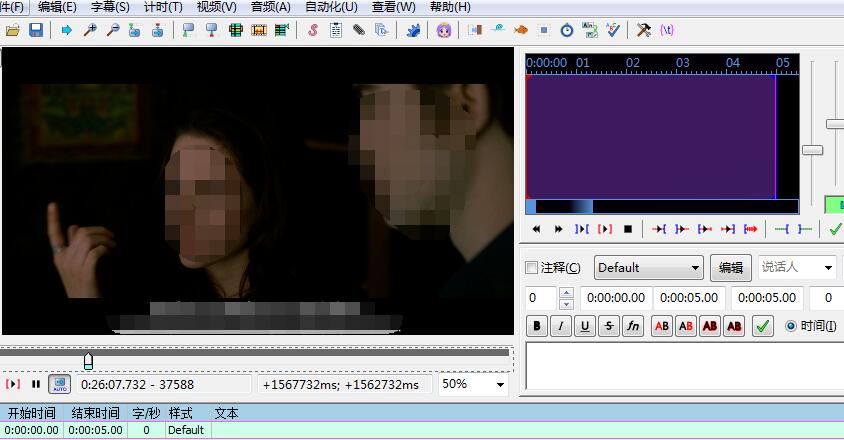
Task: Pause the video playback
Action: (x=36, y=384)
